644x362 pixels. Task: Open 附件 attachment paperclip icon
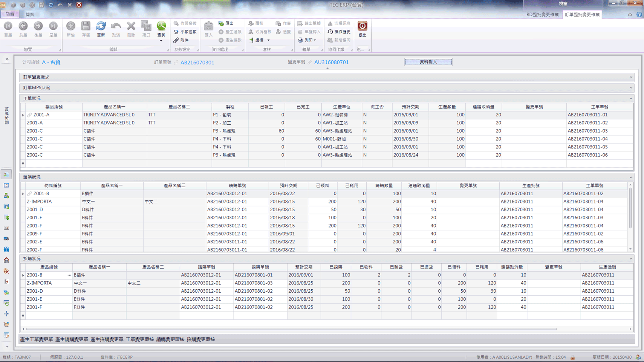176,40
